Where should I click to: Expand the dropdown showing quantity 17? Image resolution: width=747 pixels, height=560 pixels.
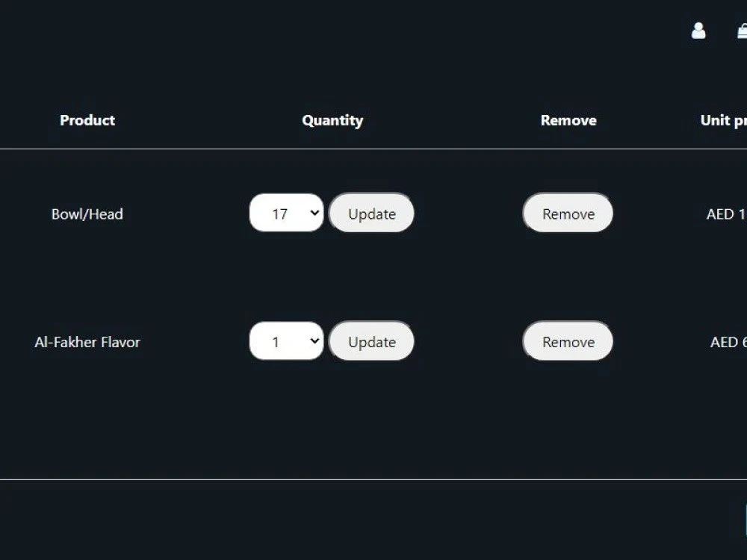(x=286, y=213)
